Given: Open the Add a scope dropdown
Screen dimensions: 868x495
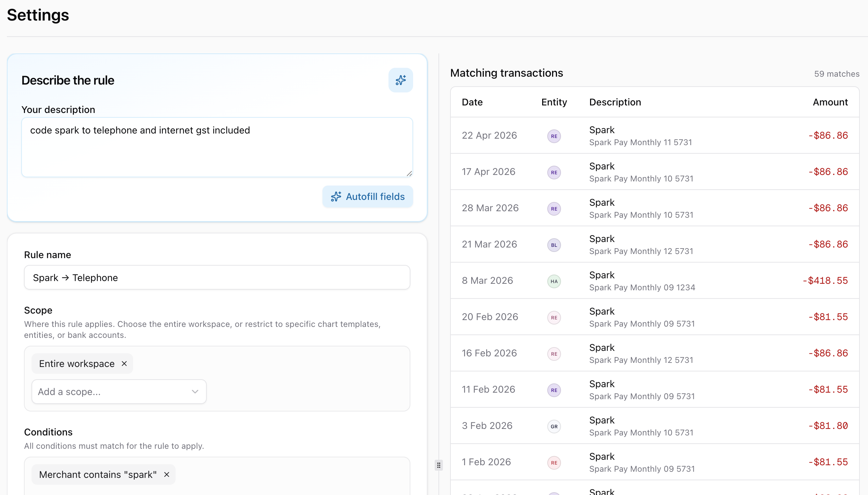Looking at the screenshot, I should click(x=119, y=392).
